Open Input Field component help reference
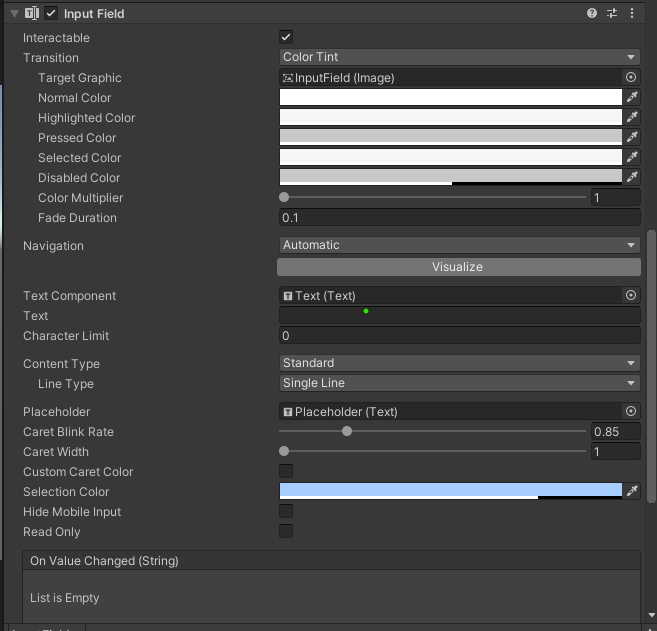The width and height of the screenshot is (657, 631). (x=592, y=13)
